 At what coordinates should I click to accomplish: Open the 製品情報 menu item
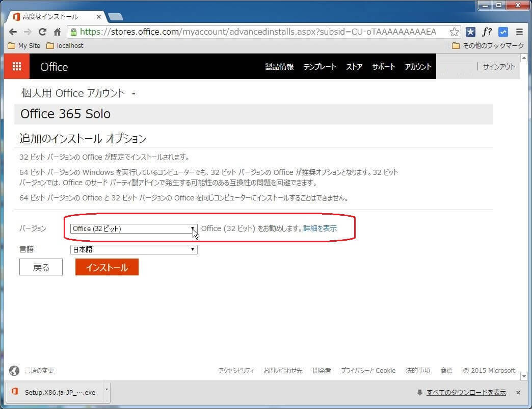(279, 67)
